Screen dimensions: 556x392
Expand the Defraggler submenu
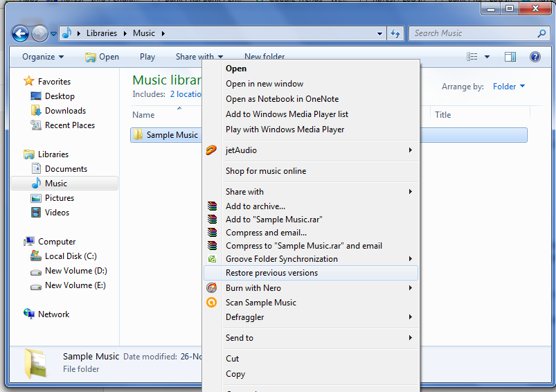[x=312, y=317]
